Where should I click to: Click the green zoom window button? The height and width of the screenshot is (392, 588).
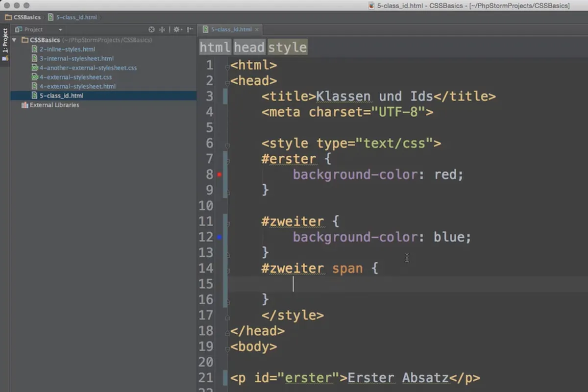click(x=27, y=5)
